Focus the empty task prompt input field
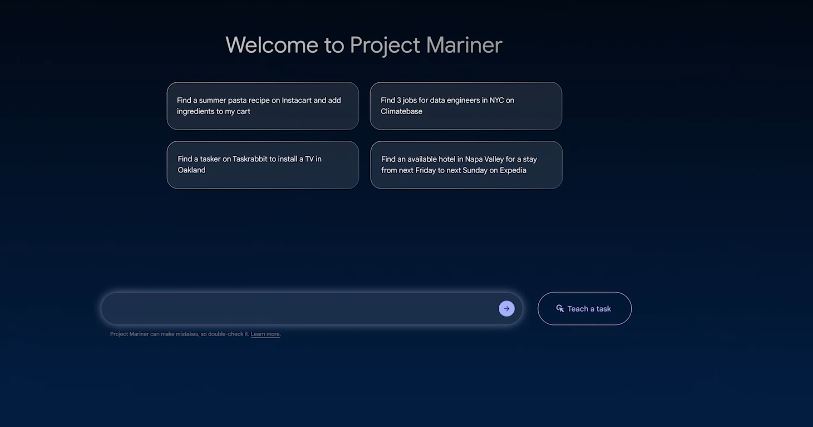The width and height of the screenshot is (813, 427). [x=300, y=308]
